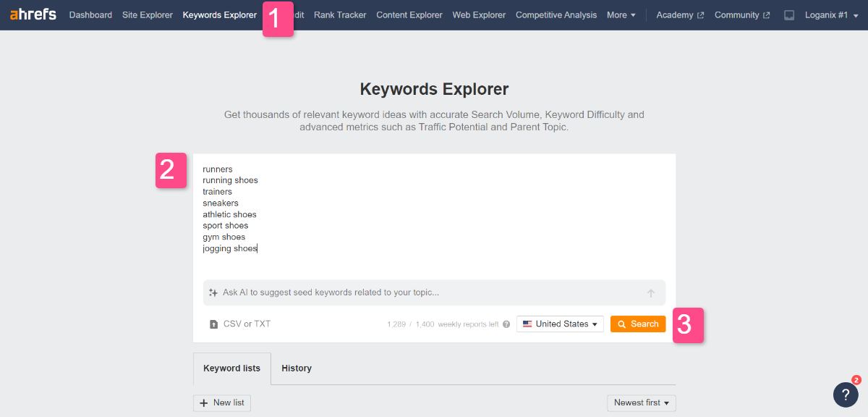Click the 'gym shoes' keyword line

tap(224, 237)
